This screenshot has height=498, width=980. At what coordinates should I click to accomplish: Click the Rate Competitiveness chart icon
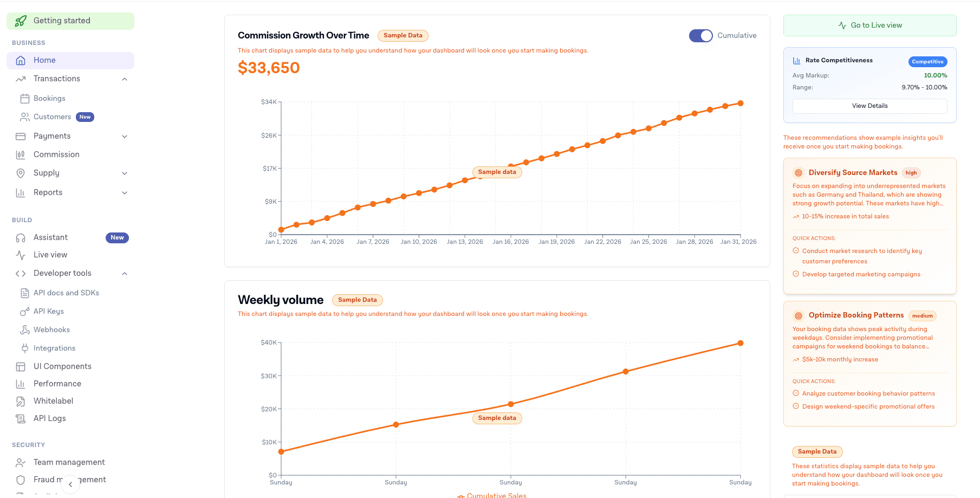(x=797, y=61)
